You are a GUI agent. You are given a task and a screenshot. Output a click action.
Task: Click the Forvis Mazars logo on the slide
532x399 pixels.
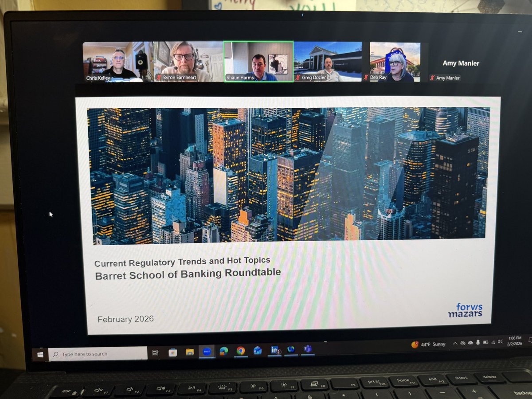pos(465,309)
